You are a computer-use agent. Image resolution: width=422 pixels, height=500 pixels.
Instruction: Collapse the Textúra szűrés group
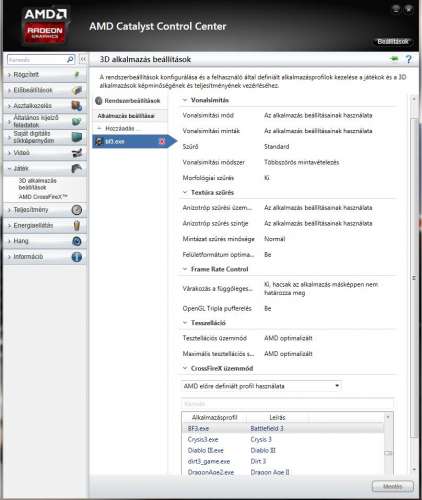click(185, 192)
